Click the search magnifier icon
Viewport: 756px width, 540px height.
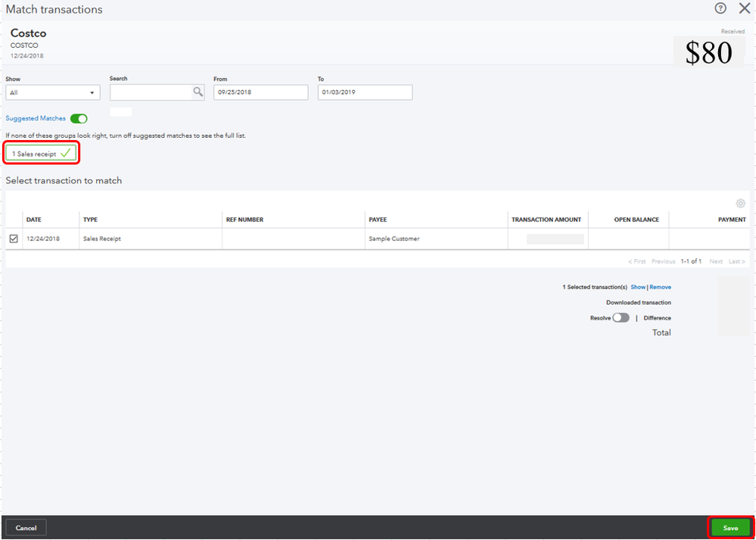[198, 92]
